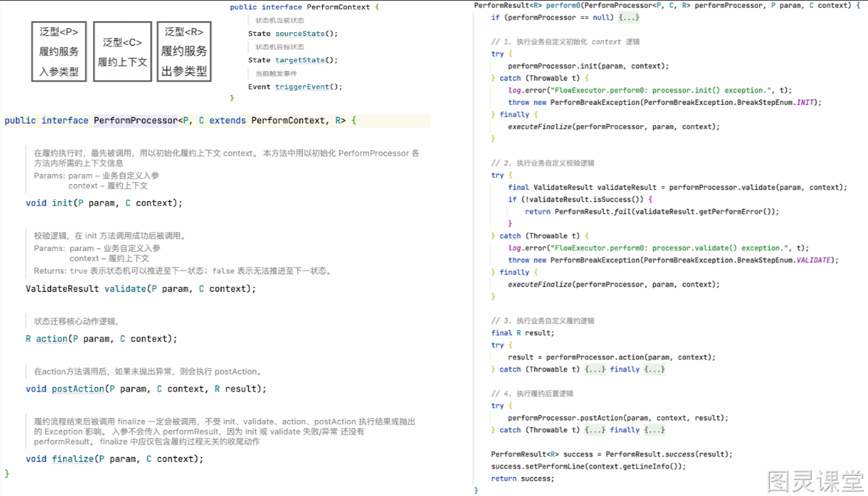Click the success.setPerformLine line
The image size is (868, 496).
click(588, 467)
